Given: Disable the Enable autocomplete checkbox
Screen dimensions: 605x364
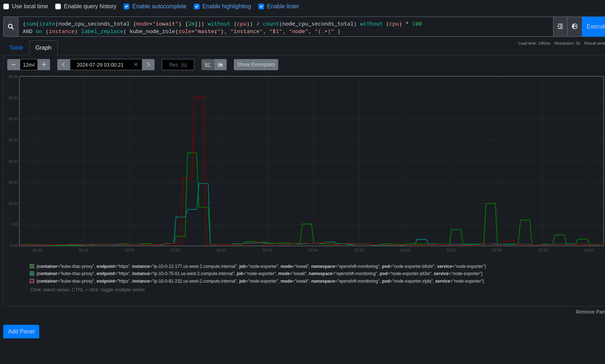Looking at the screenshot, I should coord(126,6).
